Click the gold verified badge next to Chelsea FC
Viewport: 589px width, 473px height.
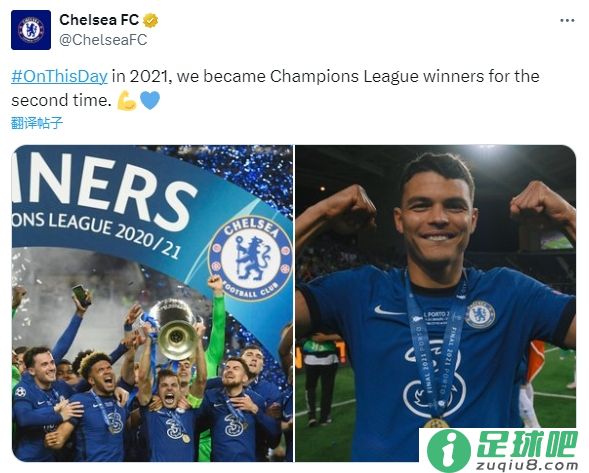click(x=151, y=20)
